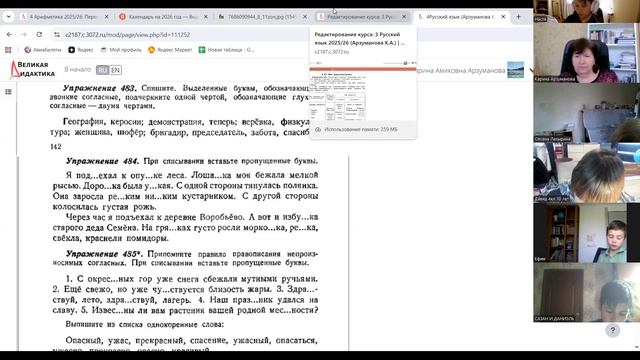Select the 'Дэвид' participant video tile
This screenshot has width=640, height=360.
pos(587,173)
